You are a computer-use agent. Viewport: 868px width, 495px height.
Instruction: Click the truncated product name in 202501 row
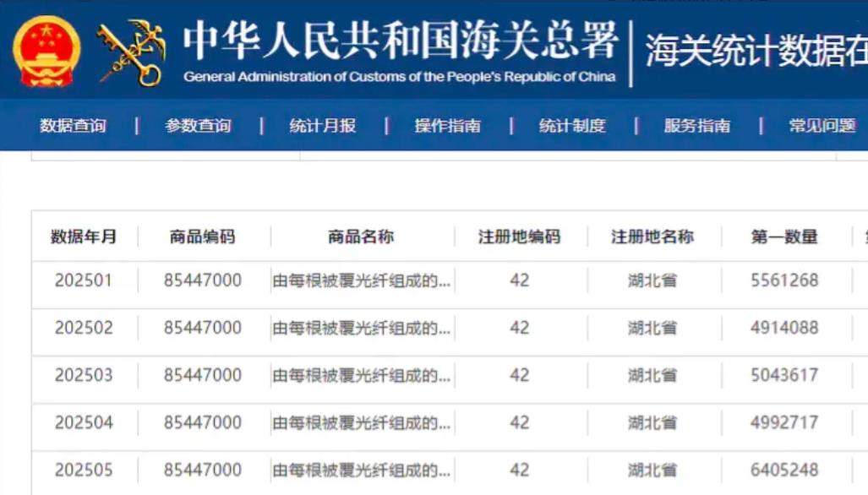[x=362, y=281]
